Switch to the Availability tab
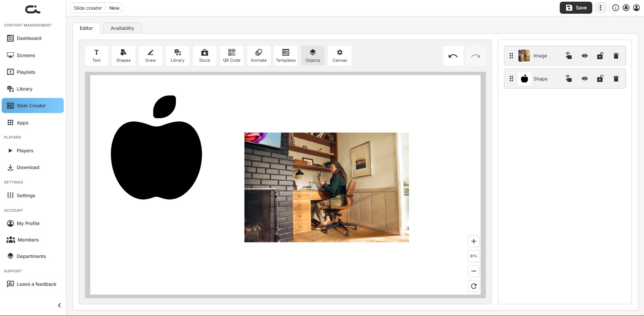Screen dimensions: 644x316 click(x=122, y=28)
